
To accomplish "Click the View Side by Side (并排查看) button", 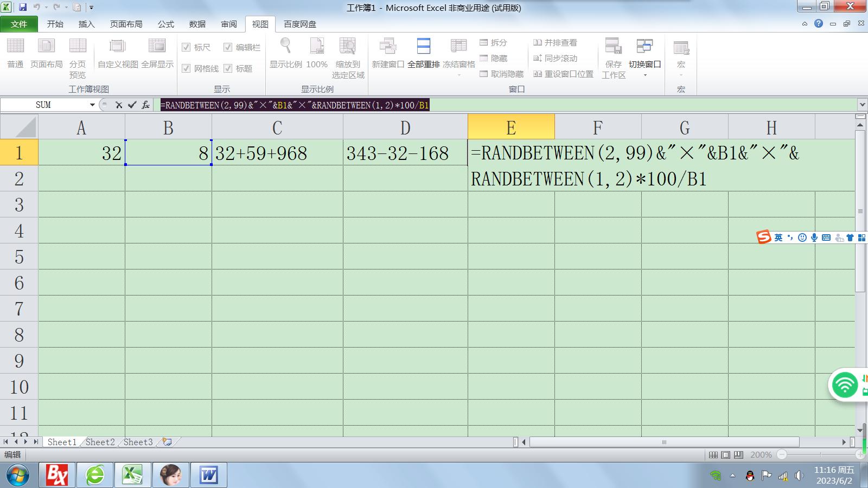I will (x=555, y=42).
